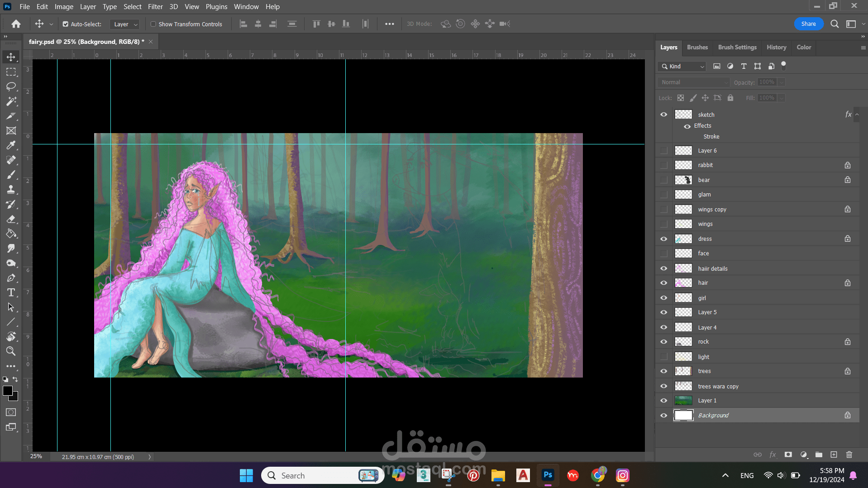Screen dimensions: 868x488
Task: Create a new layer with plus icon
Action: (834, 455)
